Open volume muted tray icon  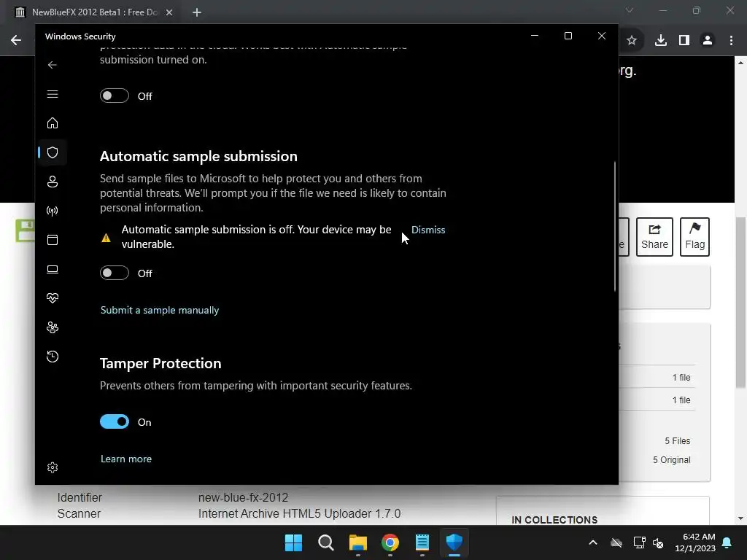(x=658, y=542)
